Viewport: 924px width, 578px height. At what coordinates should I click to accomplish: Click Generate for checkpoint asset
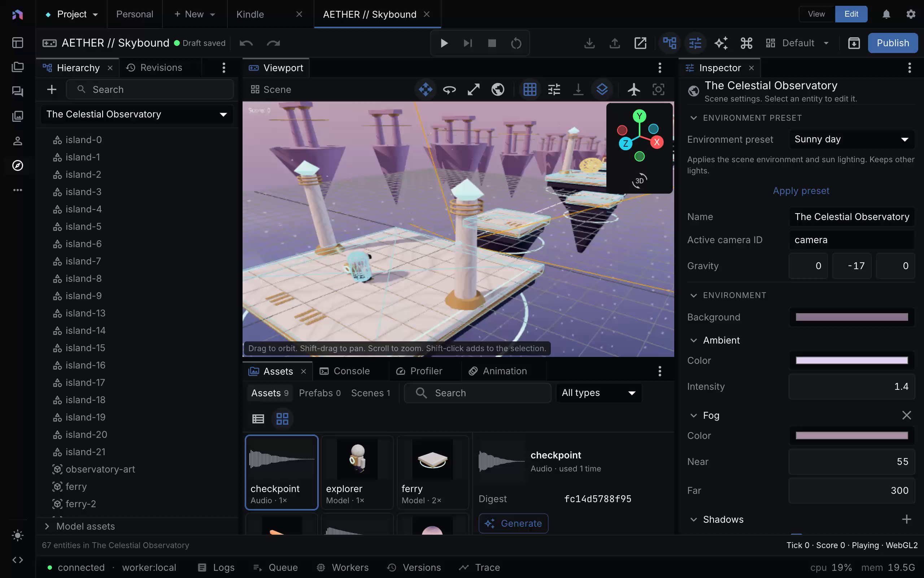pyautogui.click(x=513, y=523)
